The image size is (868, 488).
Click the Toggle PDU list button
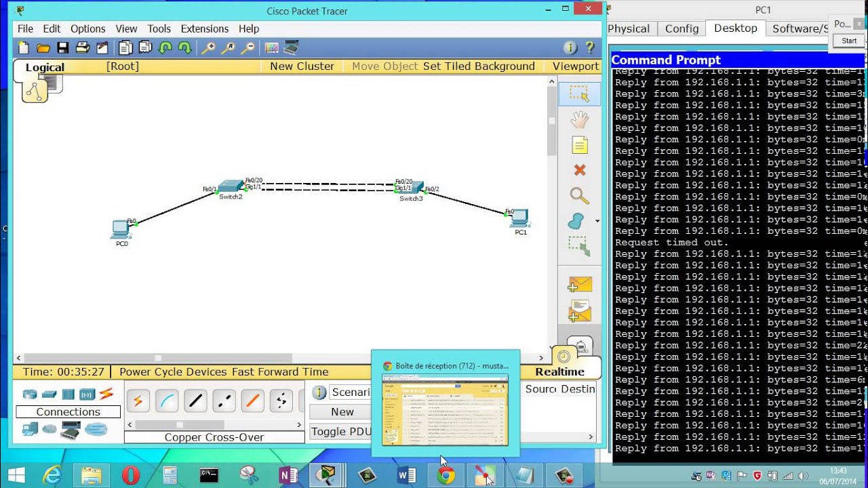(341, 431)
